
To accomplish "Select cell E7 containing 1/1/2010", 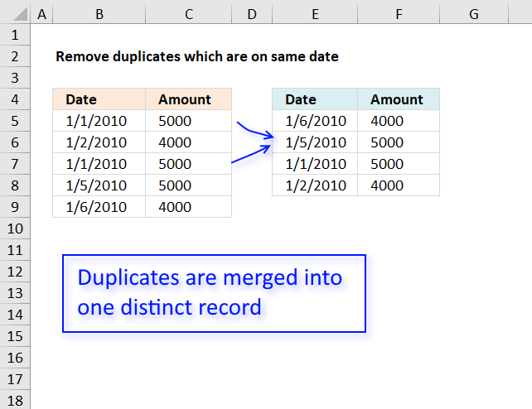I will point(315,164).
